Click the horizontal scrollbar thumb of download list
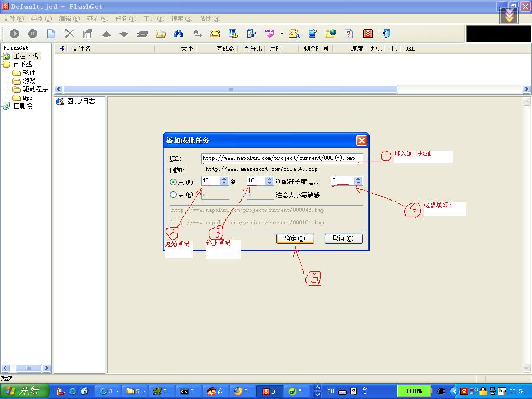 (231, 89)
